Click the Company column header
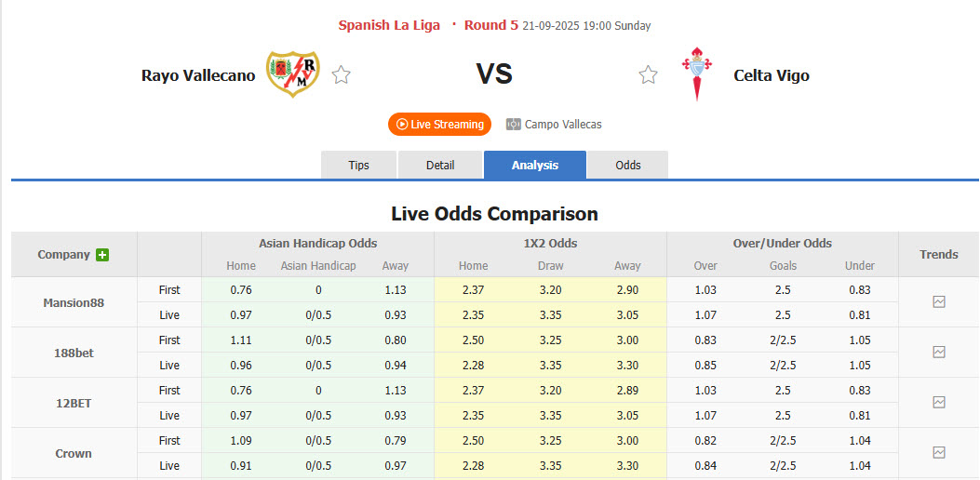The width and height of the screenshot is (980, 480). [x=63, y=255]
